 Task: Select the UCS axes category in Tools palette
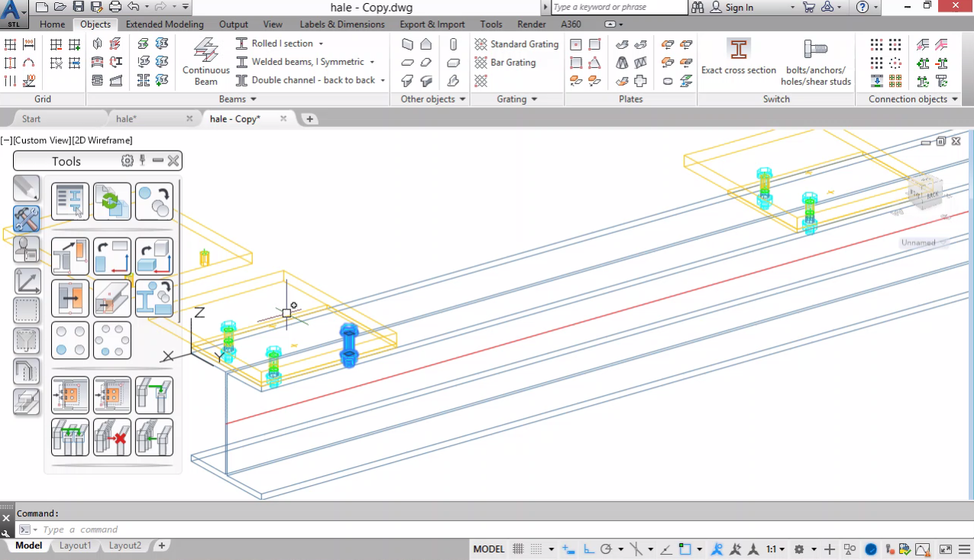point(26,280)
